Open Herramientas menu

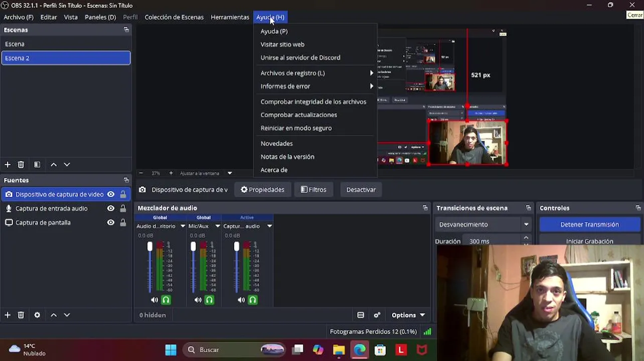click(230, 17)
